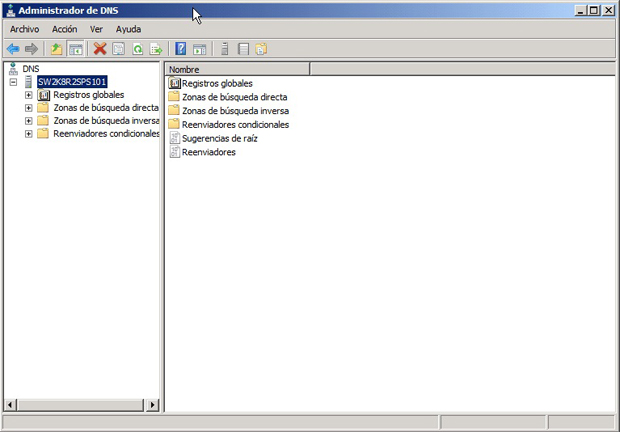Select Registros globales text in right pane

(x=217, y=83)
